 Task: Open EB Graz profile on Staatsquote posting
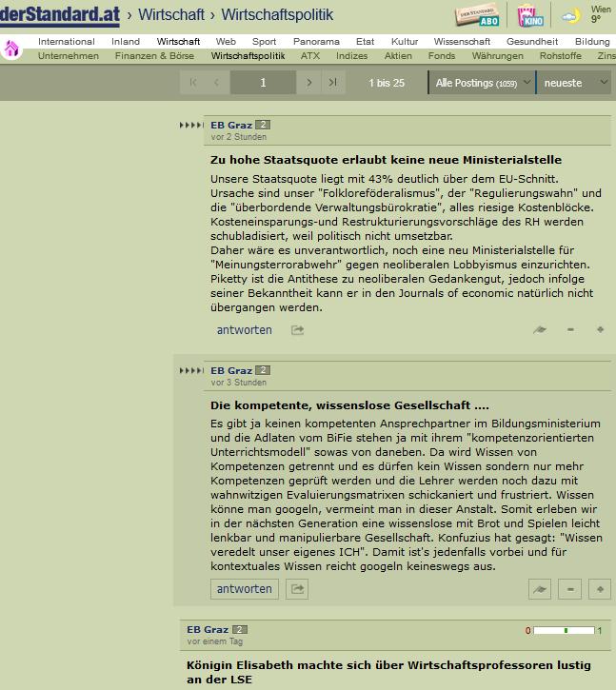[231, 126]
